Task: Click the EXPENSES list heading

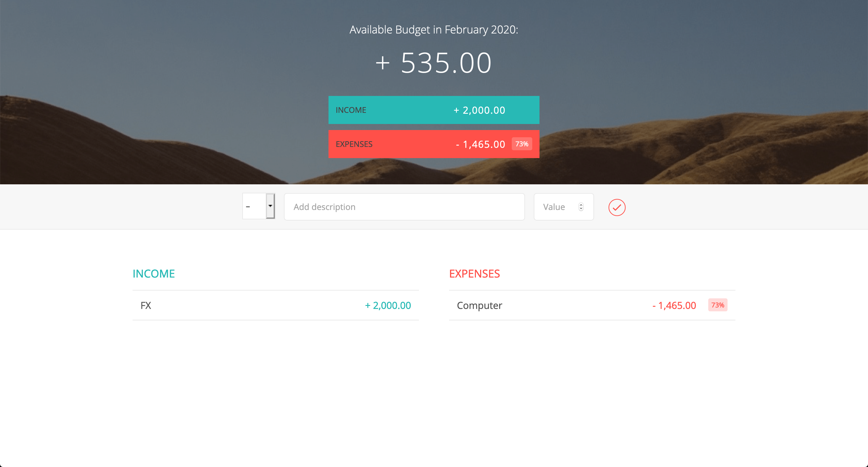Action: point(474,273)
